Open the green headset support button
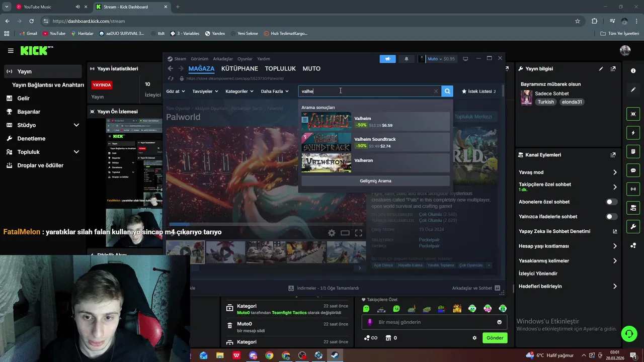Viewport: 644px width, 362px height. coord(628,333)
